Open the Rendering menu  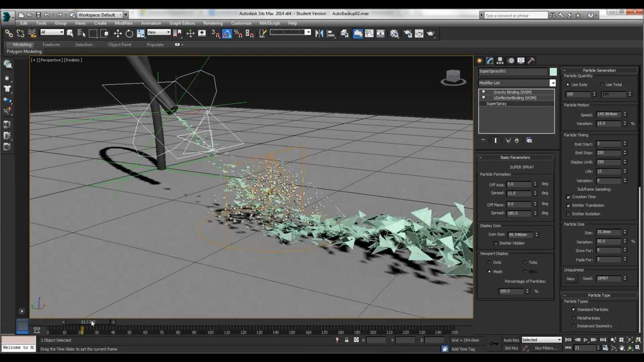[212, 23]
